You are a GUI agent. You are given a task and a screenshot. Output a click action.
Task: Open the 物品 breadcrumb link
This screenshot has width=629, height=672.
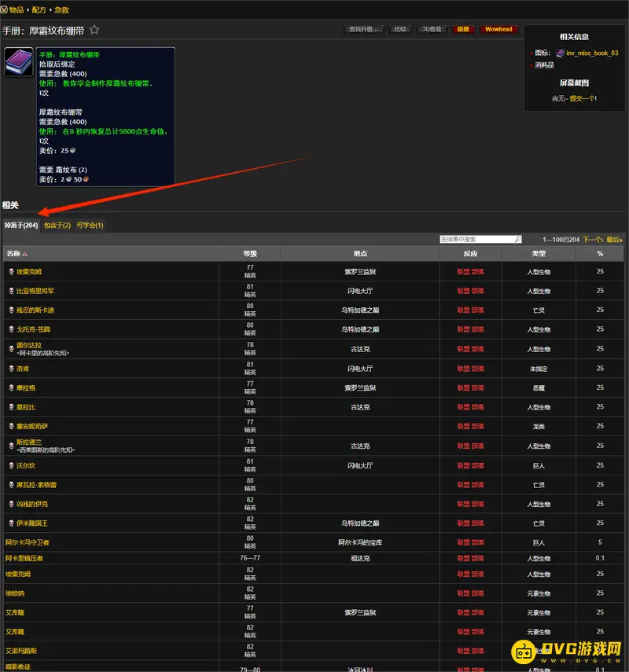tap(17, 10)
